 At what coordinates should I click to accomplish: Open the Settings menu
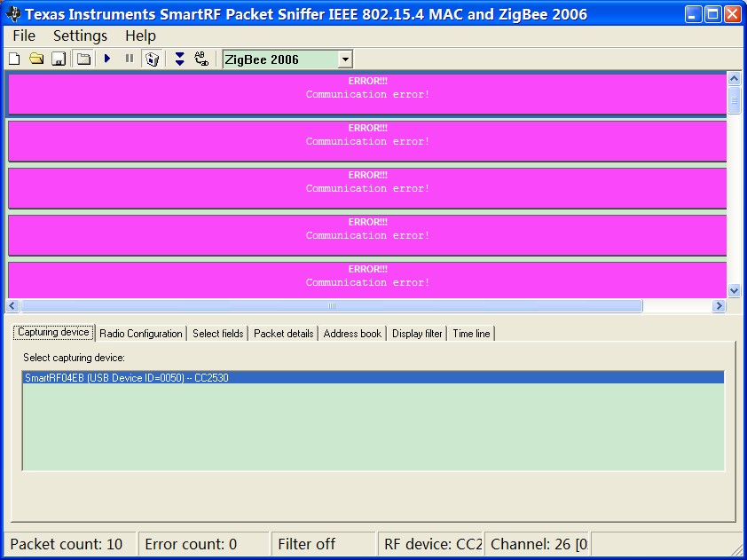coord(80,35)
